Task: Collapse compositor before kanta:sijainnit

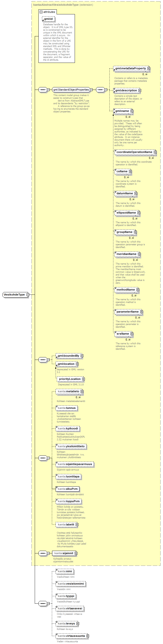Action: coord(48,553)
